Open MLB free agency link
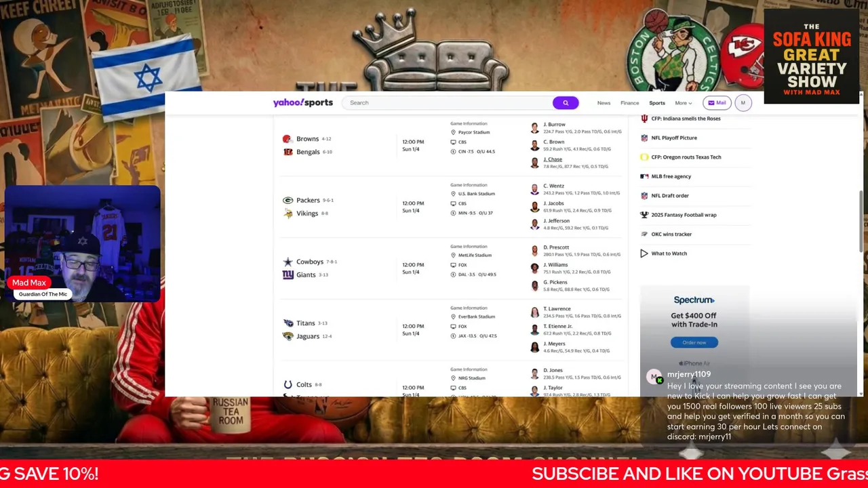 click(x=671, y=176)
